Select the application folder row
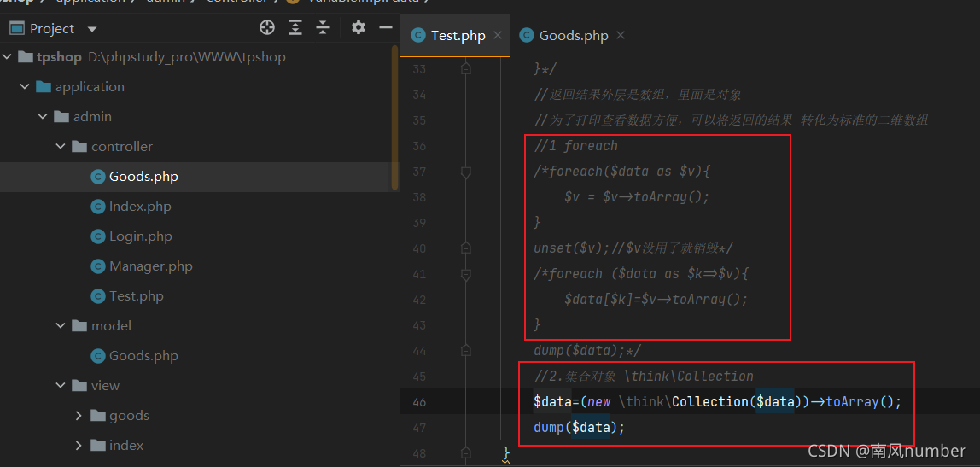 [195, 87]
